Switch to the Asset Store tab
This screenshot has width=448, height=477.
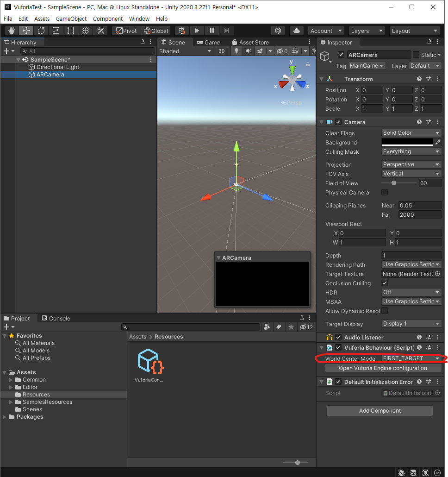tap(250, 42)
